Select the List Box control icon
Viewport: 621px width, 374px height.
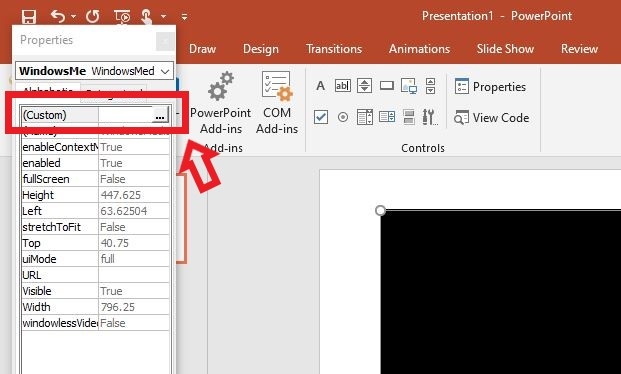tap(387, 117)
